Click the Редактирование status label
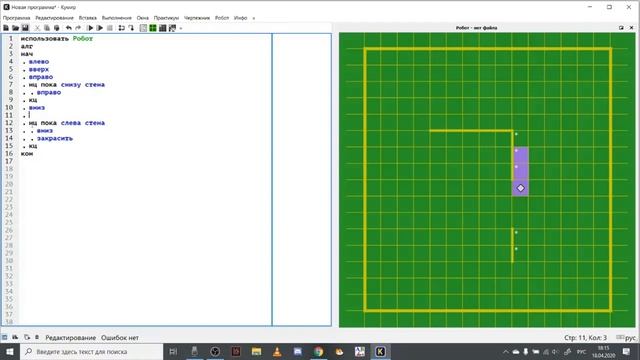 click(70, 338)
